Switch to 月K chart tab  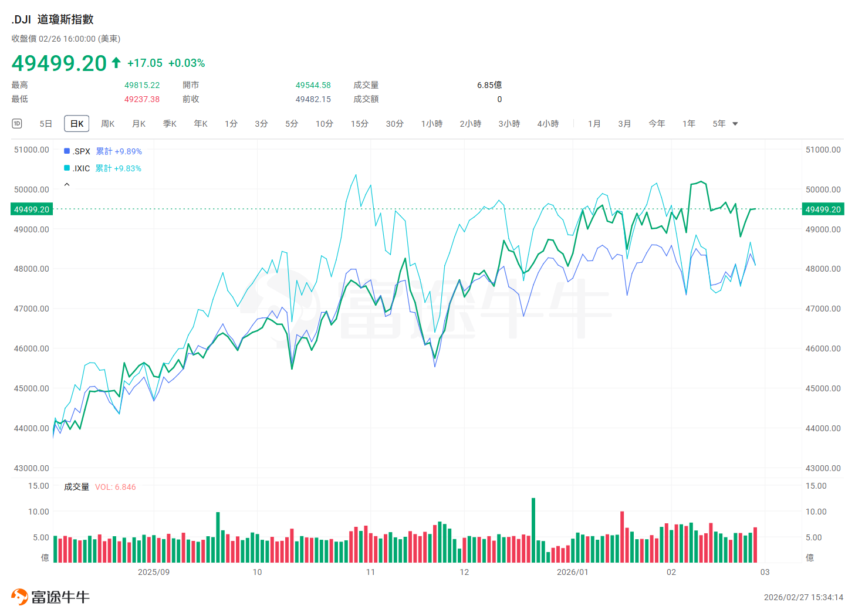(138, 124)
